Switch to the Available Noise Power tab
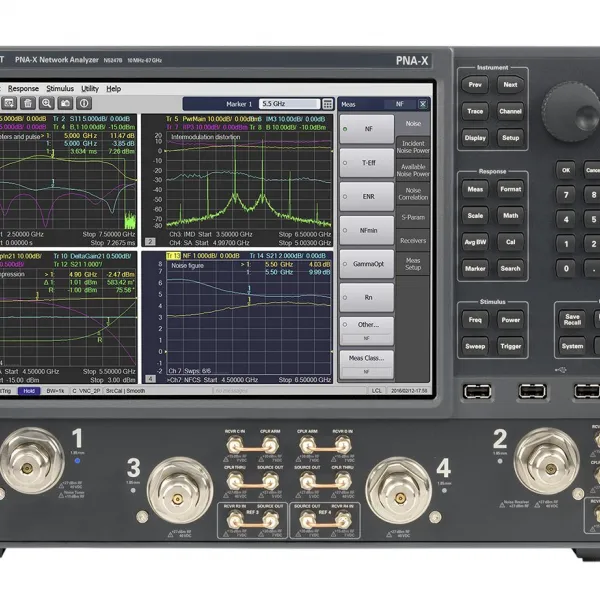Image resolution: width=600 pixels, height=600 pixels. tap(413, 170)
